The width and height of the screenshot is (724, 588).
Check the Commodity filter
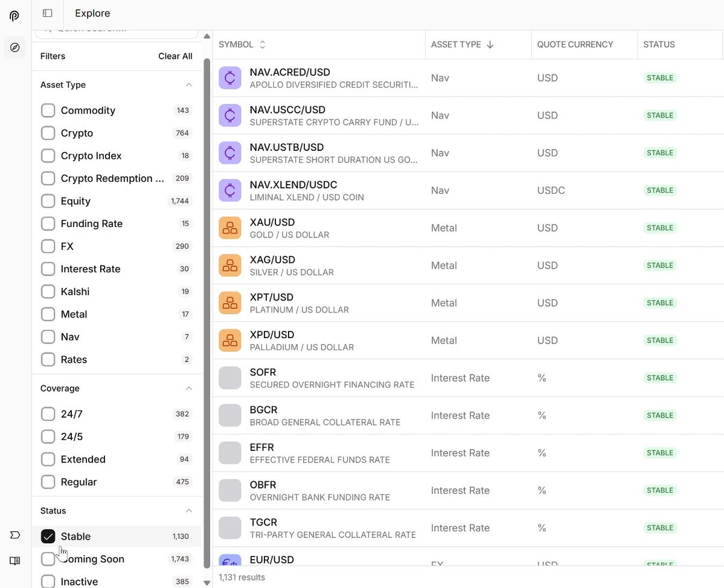pos(48,110)
